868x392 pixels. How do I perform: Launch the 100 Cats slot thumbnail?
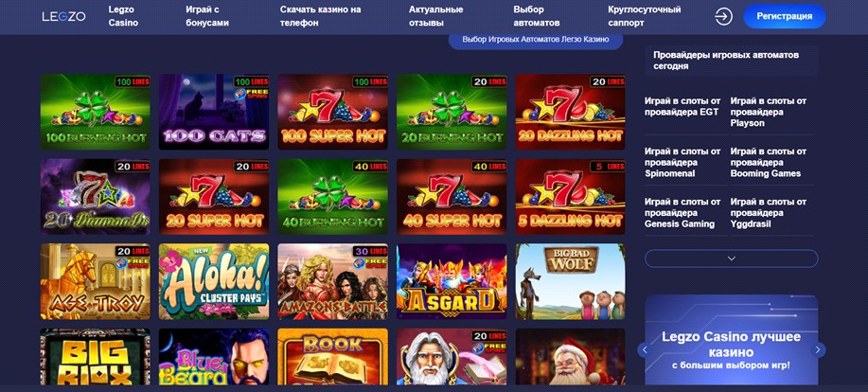[214, 112]
